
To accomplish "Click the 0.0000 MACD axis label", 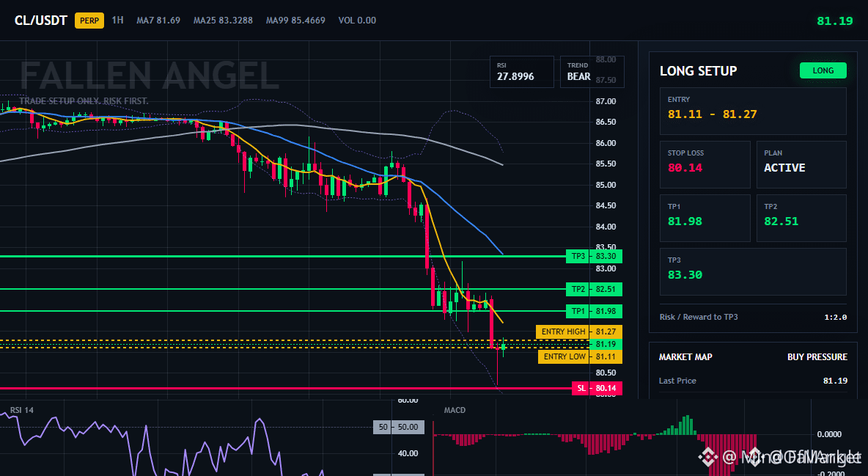I will tap(829, 434).
